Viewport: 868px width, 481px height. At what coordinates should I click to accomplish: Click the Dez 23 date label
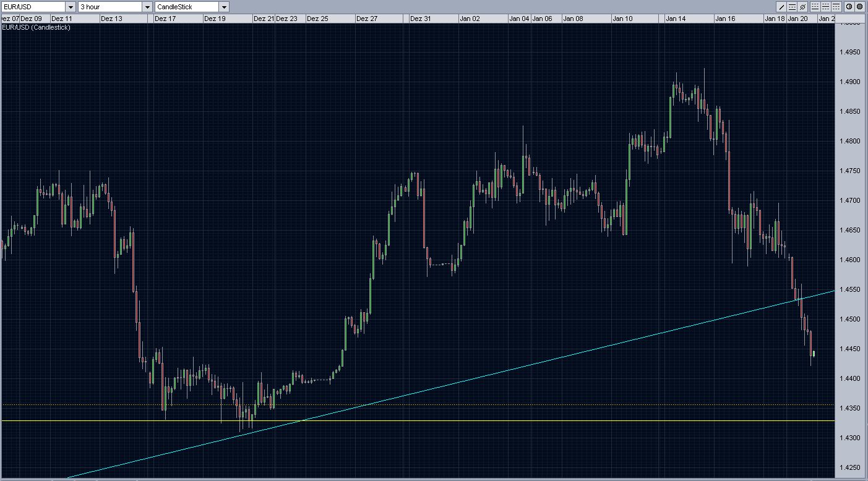tap(286, 19)
